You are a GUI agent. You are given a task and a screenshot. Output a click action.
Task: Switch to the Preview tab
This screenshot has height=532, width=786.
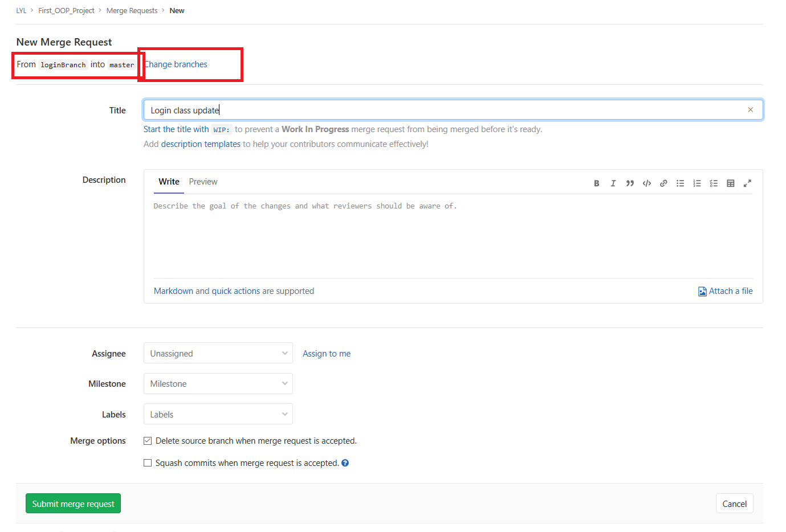pyautogui.click(x=203, y=182)
